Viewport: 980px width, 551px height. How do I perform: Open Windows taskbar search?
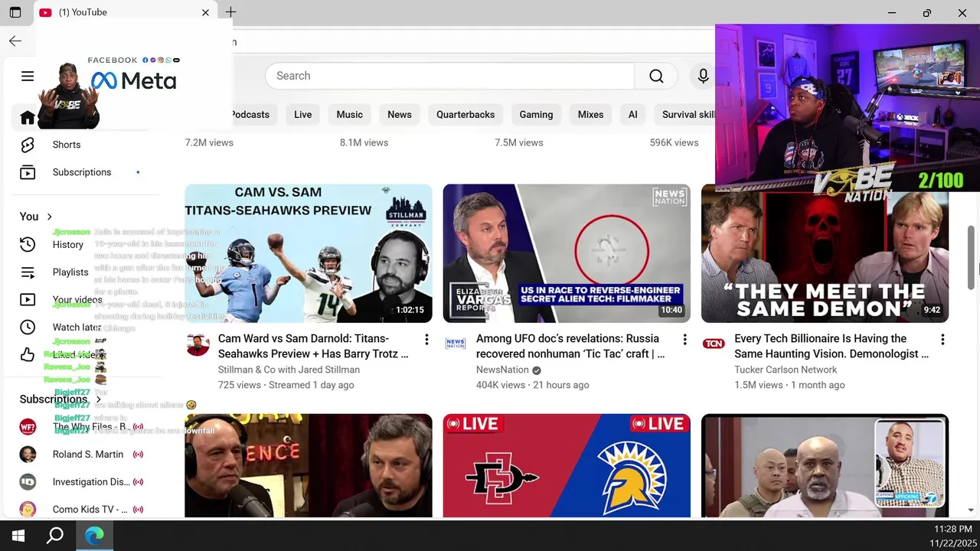55,536
